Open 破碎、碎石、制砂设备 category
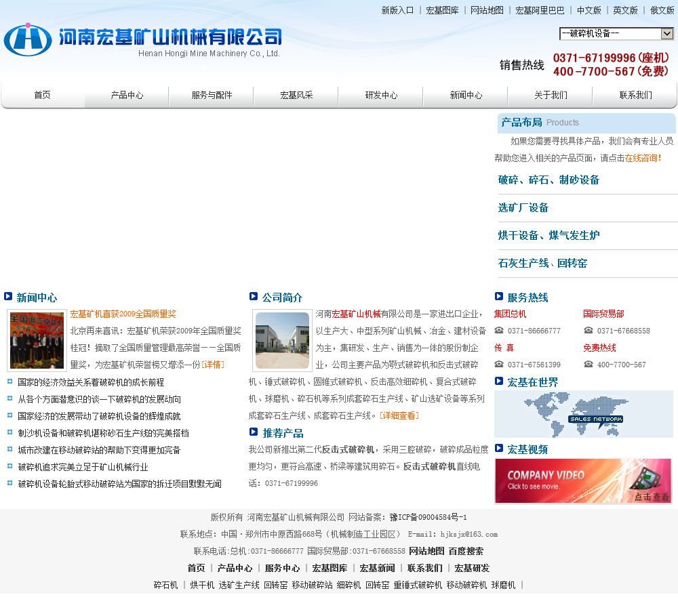Screen dimensions: 678x616 (549, 180)
